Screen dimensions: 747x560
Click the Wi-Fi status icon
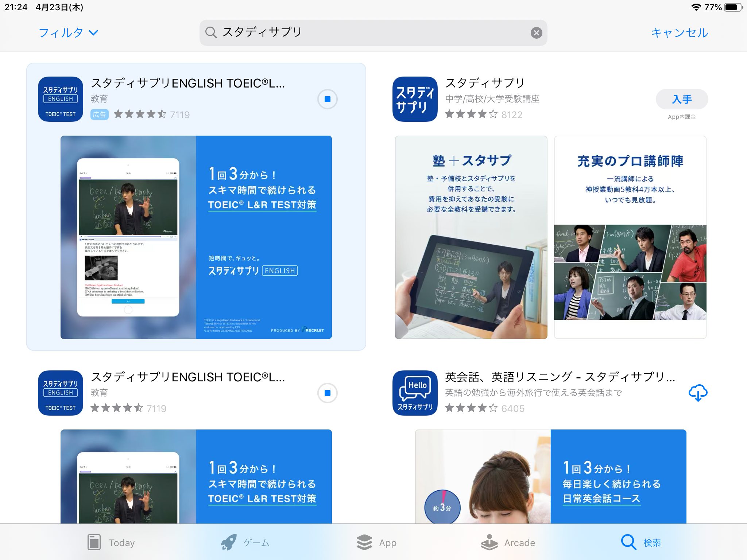(x=696, y=7)
